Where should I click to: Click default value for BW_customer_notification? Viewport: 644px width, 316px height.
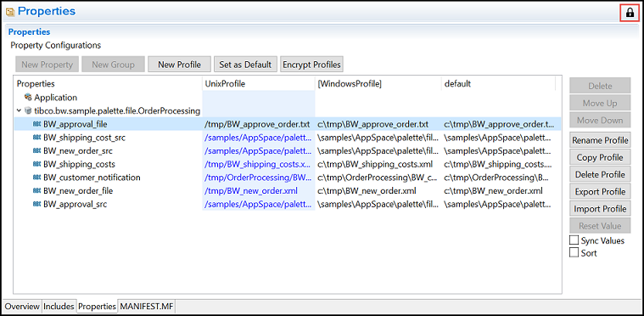497,178
